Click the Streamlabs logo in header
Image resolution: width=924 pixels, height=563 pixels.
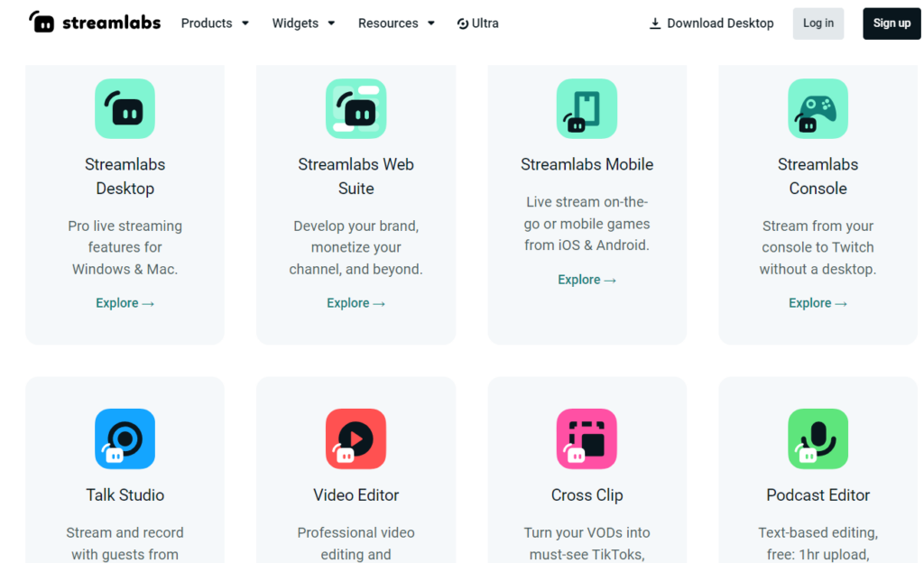[x=95, y=23]
